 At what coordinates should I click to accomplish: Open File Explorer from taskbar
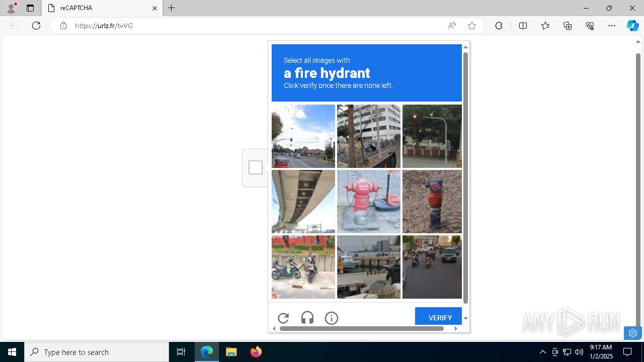click(x=231, y=352)
